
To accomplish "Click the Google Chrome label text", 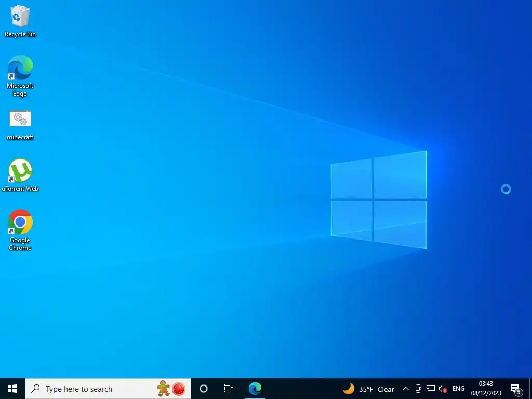I will [x=20, y=244].
